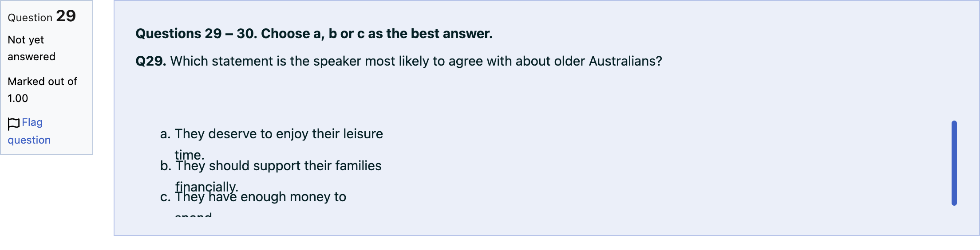The height and width of the screenshot is (250, 980).
Task: Click the 'Questions 29 – 30' bold heading
Action: click(x=314, y=34)
